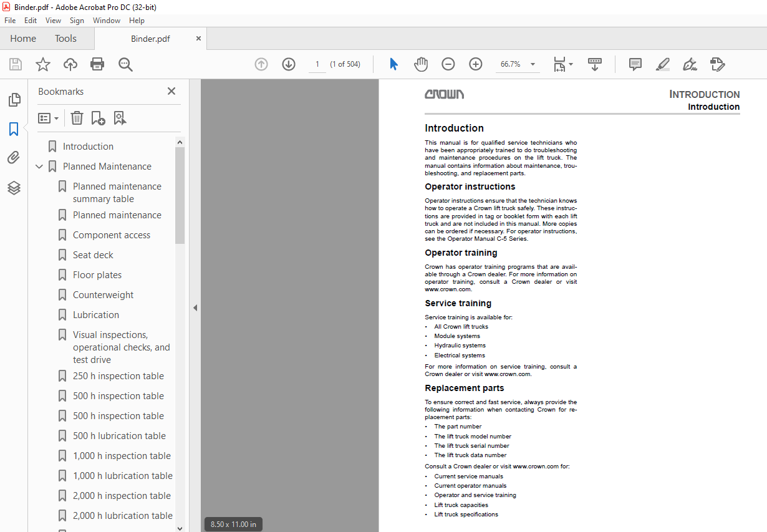Go to 2,000 h lubrication table
767x532 pixels.
pyautogui.click(x=123, y=516)
